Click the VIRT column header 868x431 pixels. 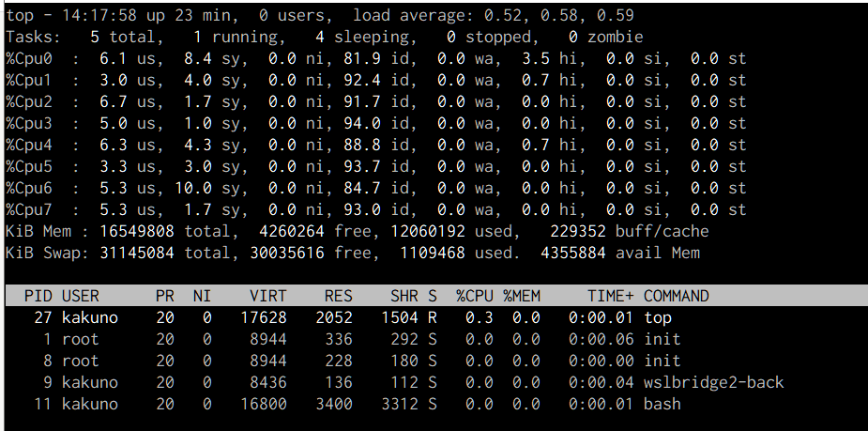(x=268, y=296)
